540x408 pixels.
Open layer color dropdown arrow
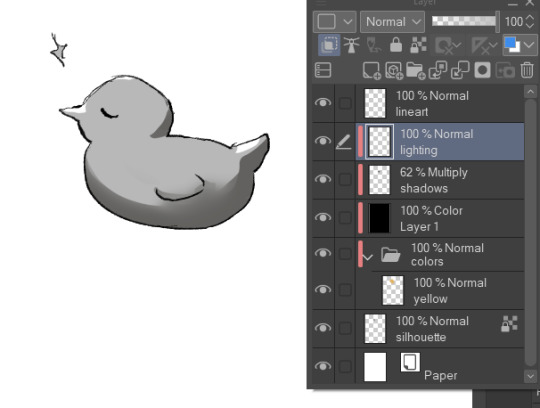click(529, 45)
